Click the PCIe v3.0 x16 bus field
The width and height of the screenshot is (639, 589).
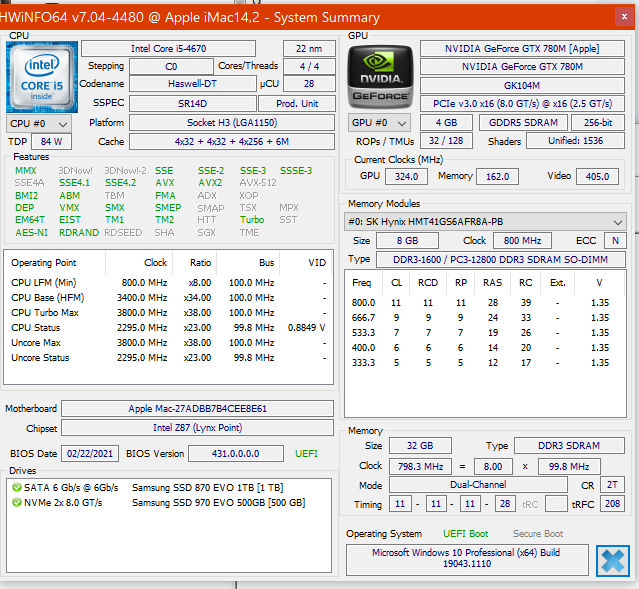(x=522, y=104)
